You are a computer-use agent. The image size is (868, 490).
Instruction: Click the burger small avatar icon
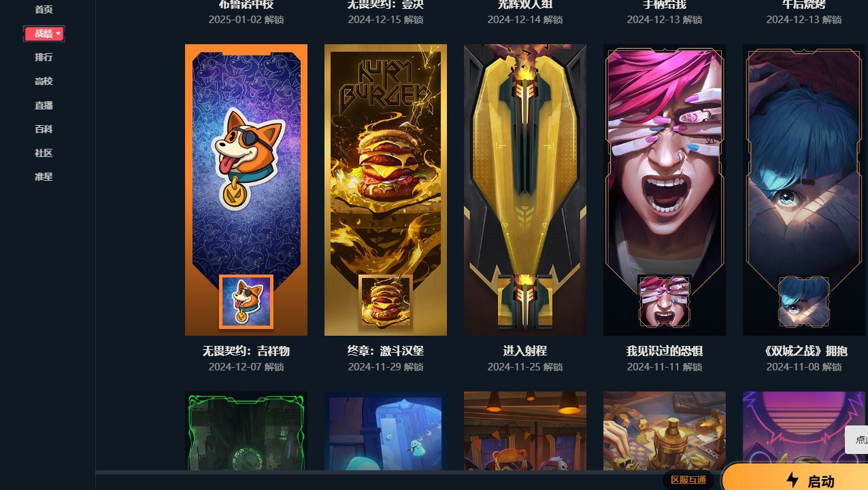pyautogui.click(x=386, y=301)
